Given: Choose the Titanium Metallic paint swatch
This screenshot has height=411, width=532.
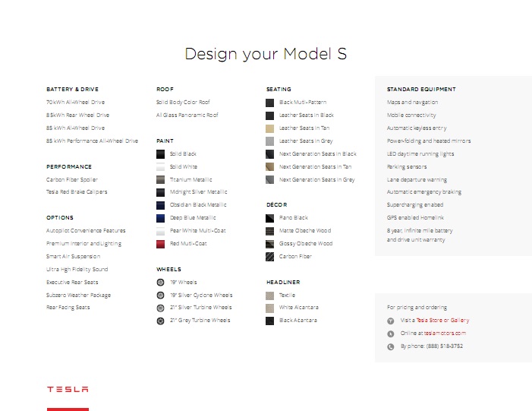Looking at the screenshot, I should coord(160,180).
